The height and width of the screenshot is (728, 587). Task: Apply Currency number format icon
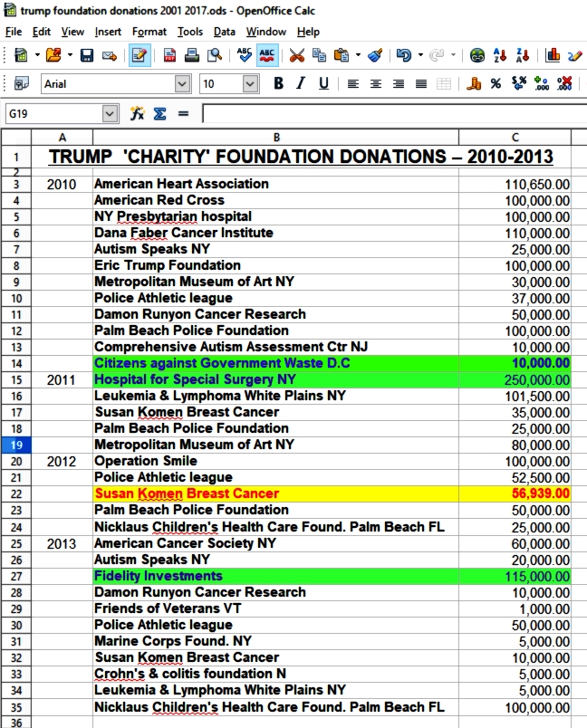click(x=473, y=84)
